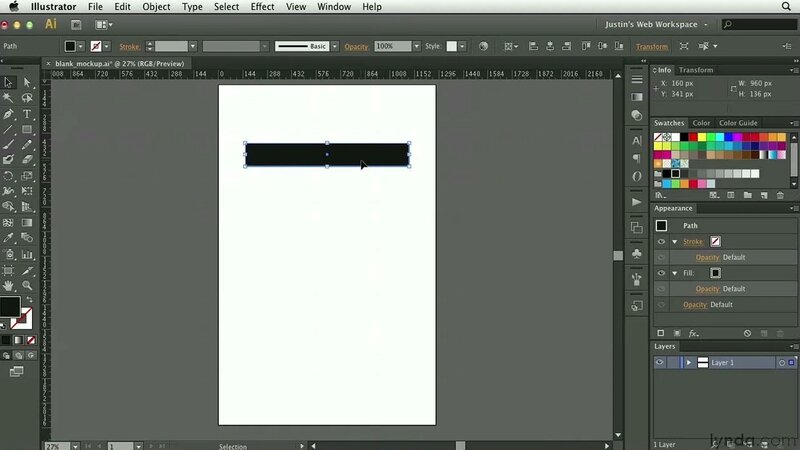Click the Stroke link in Appearance panel
The height and width of the screenshot is (450, 800).
(693, 241)
